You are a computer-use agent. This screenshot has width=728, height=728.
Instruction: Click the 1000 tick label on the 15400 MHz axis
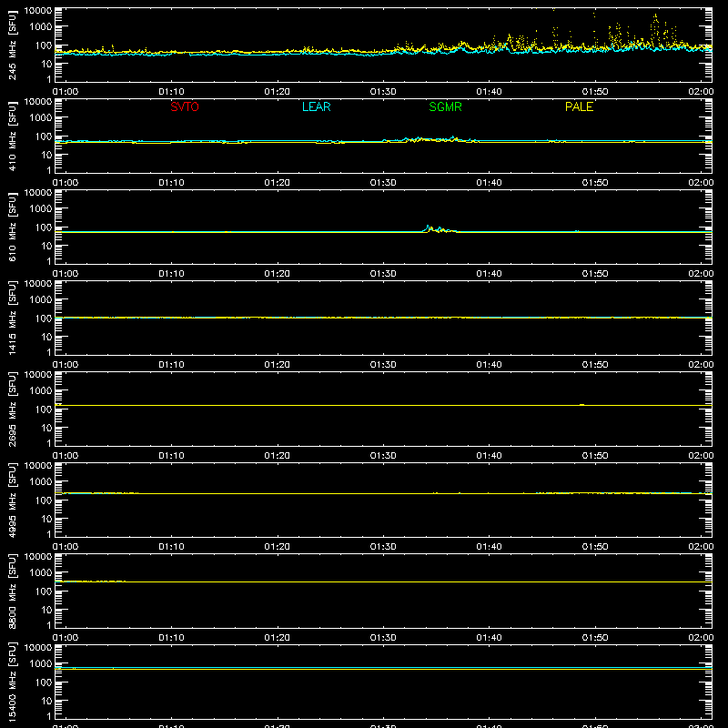41,664
